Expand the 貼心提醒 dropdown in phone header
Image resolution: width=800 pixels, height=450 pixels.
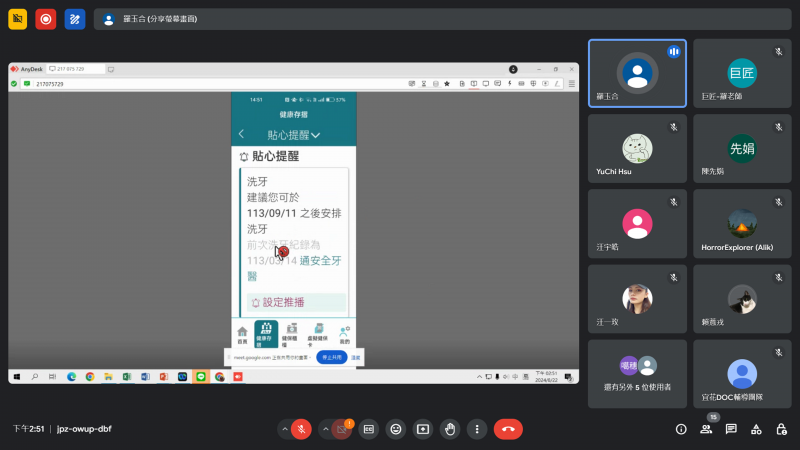coord(294,135)
